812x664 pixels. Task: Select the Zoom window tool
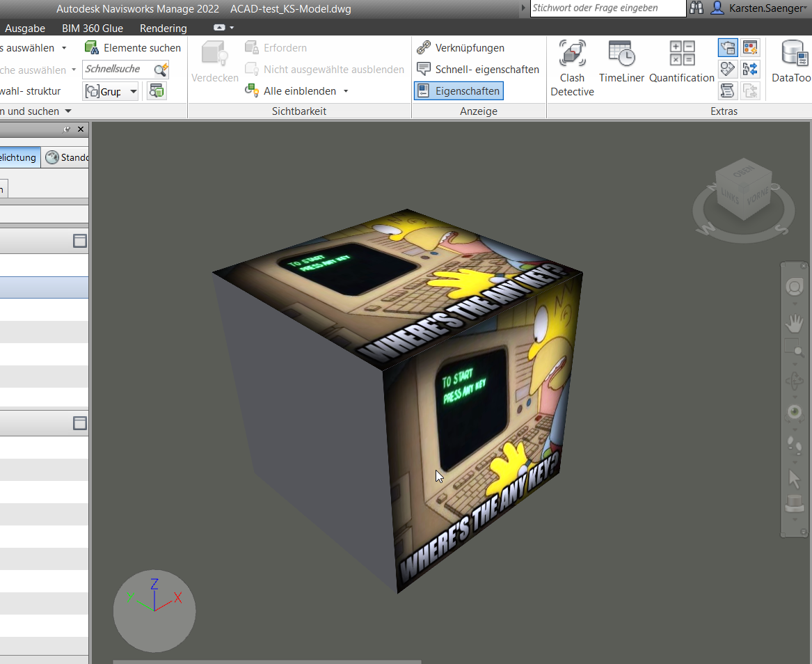pyautogui.click(x=794, y=347)
